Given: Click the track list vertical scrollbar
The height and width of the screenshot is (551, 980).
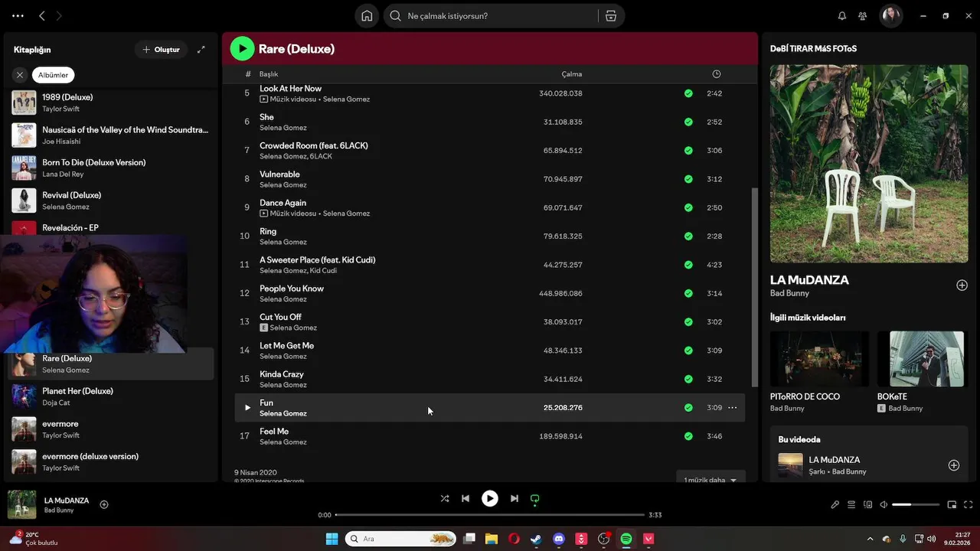Looking at the screenshot, I should point(755,287).
